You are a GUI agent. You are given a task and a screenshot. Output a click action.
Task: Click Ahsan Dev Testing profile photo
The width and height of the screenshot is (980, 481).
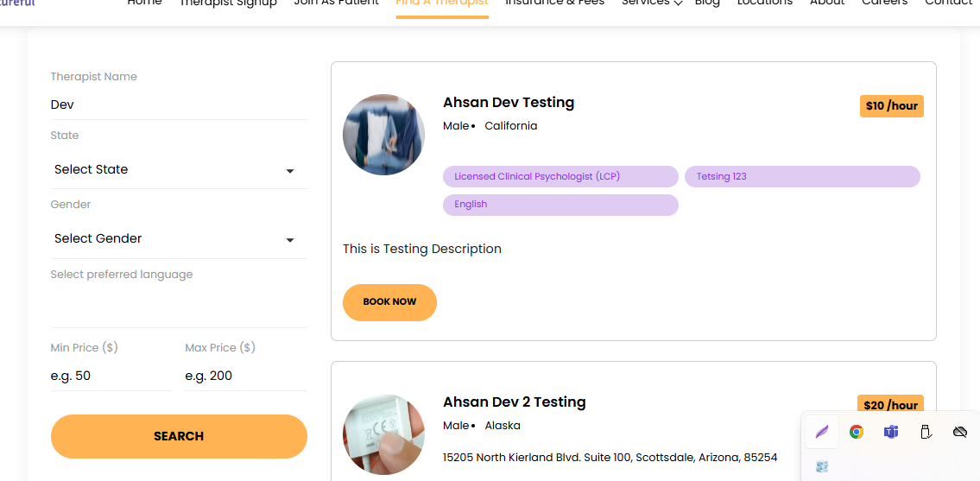coord(383,135)
